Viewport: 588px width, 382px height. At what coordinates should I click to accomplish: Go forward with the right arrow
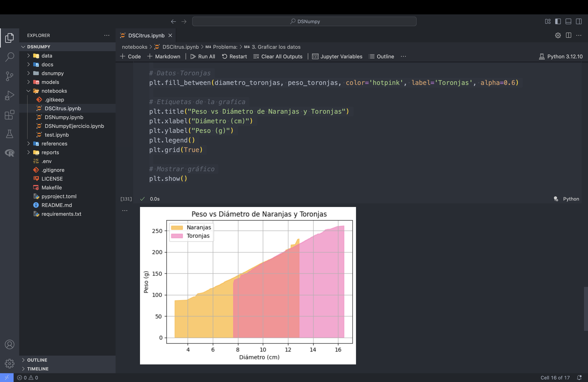click(x=184, y=21)
